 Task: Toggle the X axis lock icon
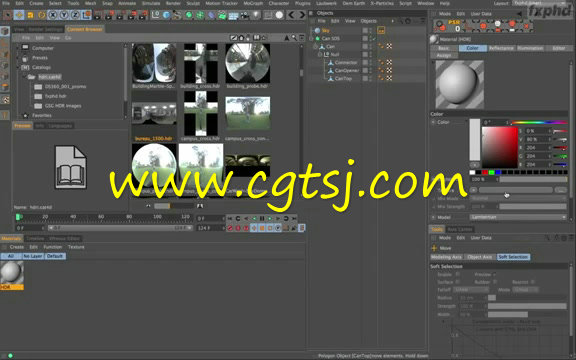click(53, 15)
